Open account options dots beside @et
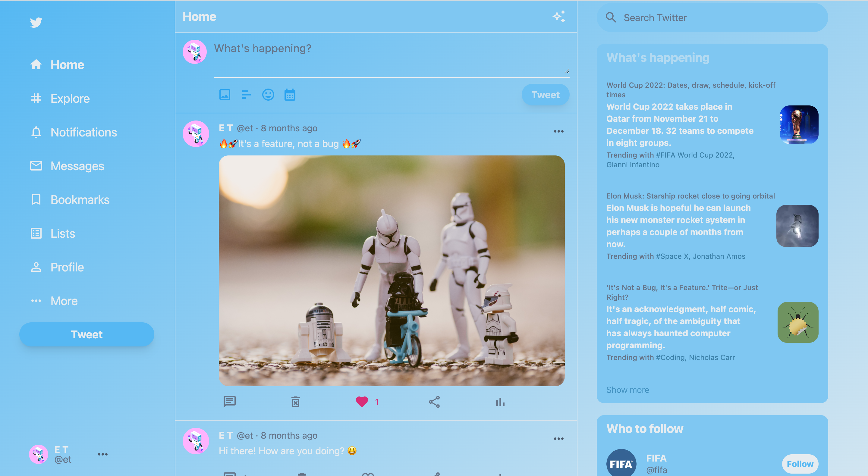This screenshot has width=868, height=476. pyautogui.click(x=103, y=454)
